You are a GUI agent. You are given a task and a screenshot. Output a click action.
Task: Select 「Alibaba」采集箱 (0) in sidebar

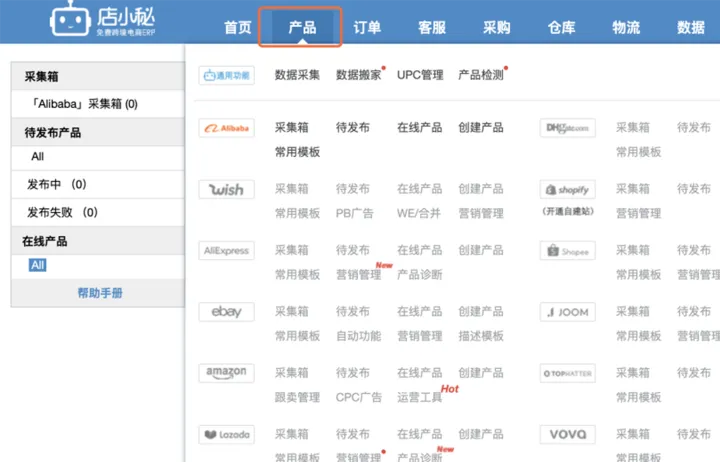click(98, 104)
